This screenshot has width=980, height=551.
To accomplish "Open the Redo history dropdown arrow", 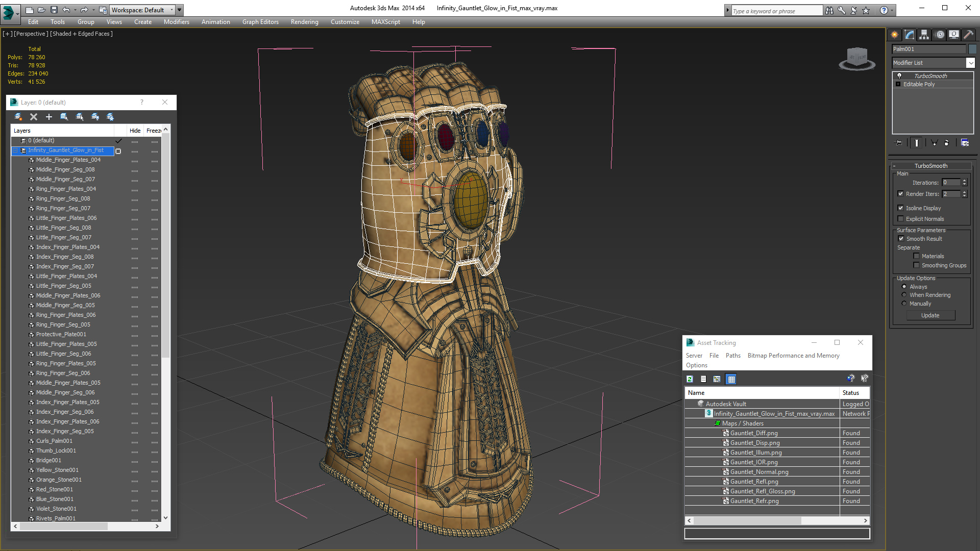I will pyautogui.click(x=93, y=10).
